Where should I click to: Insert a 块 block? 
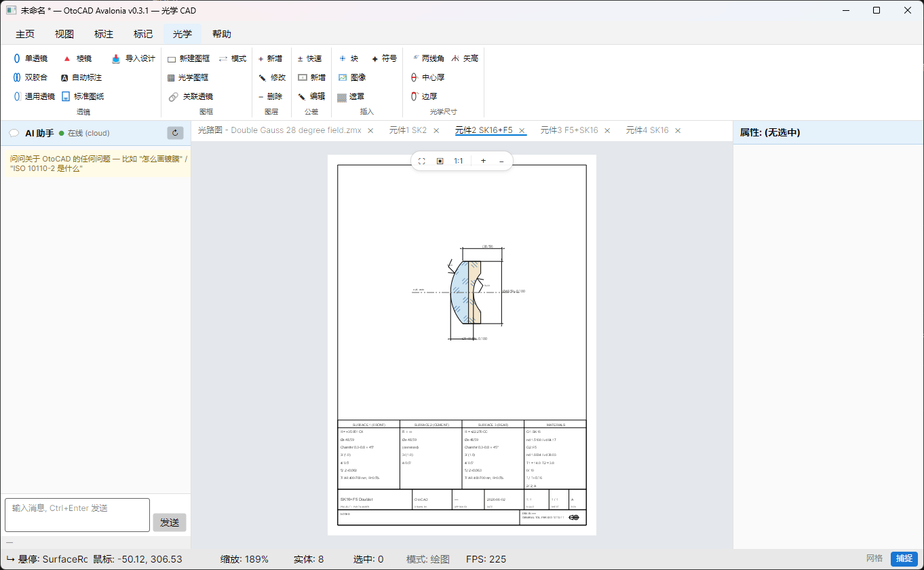(348, 58)
